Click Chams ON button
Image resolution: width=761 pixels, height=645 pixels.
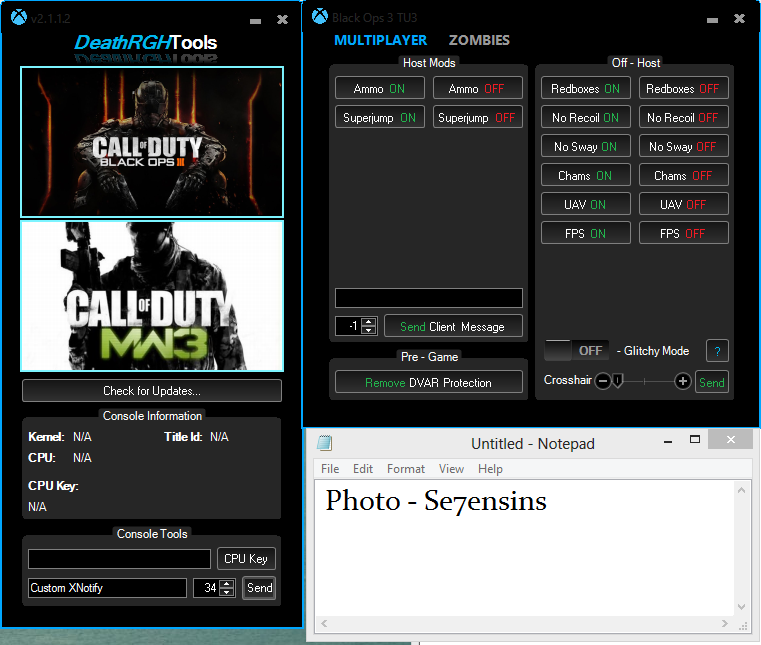pos(586,175)
